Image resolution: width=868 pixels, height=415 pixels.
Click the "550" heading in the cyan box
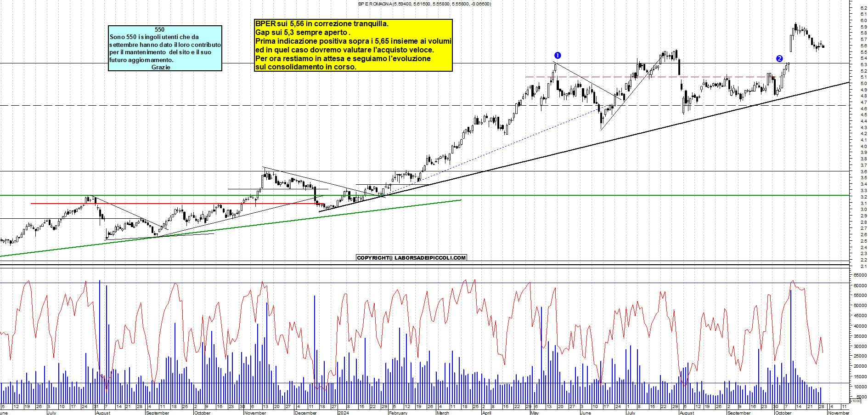point(159,29)
